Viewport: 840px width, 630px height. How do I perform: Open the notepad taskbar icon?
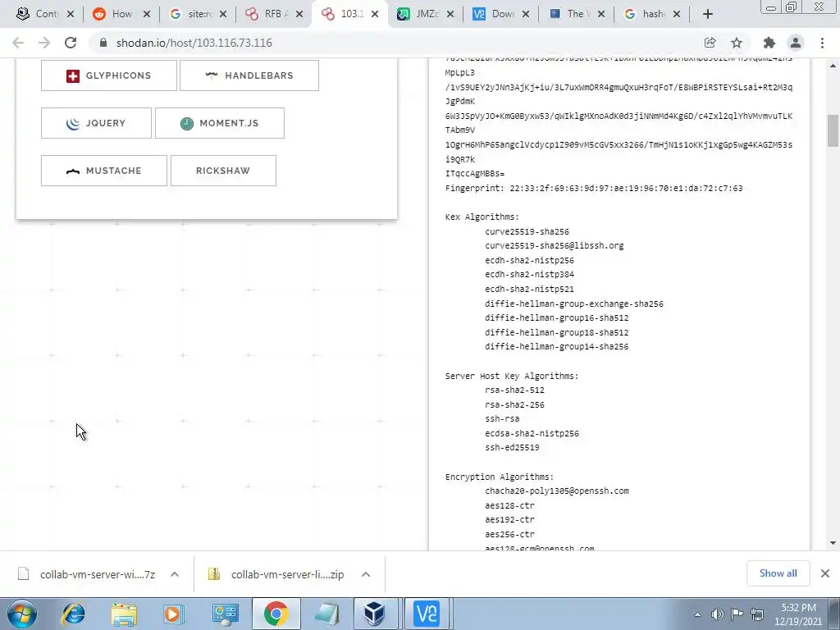(326, 614)
